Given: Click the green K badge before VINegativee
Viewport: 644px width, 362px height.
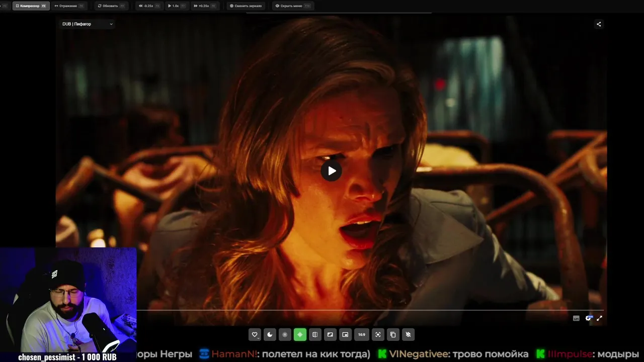Looking at the screenshot, I should tap(382, 354).
